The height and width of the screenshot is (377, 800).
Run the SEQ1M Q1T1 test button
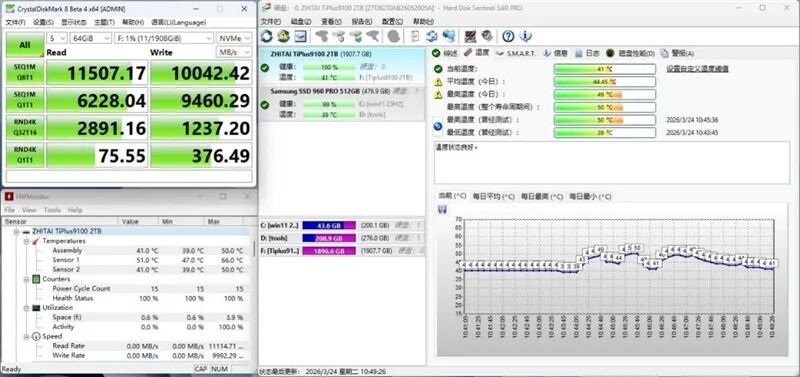24,99
